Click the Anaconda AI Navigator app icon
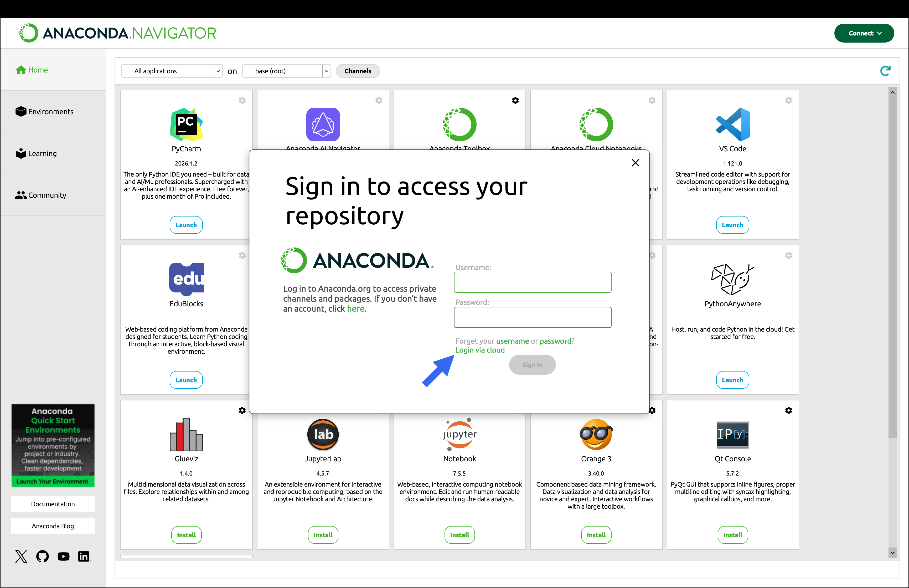The image size is (909, 588). pos(323,125)
